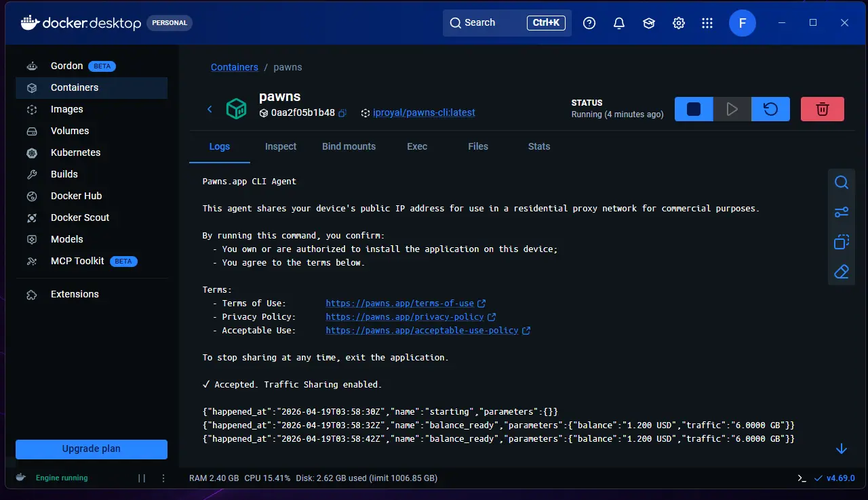Click the Search field in header
Screen dimensions: 868x500
tap(507, 23)
